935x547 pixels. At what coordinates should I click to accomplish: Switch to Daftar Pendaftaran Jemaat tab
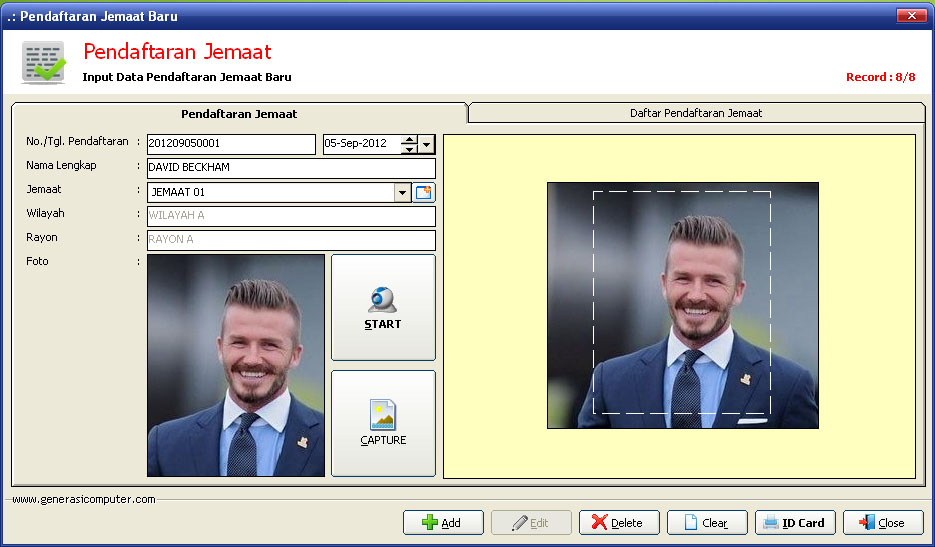[696, 113]
